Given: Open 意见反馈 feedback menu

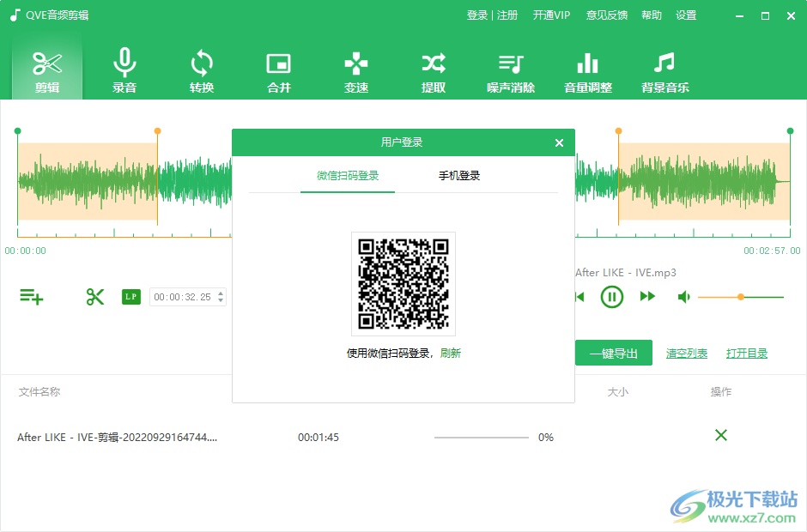Looking at the screenshot, I should [x=607, y=15].
